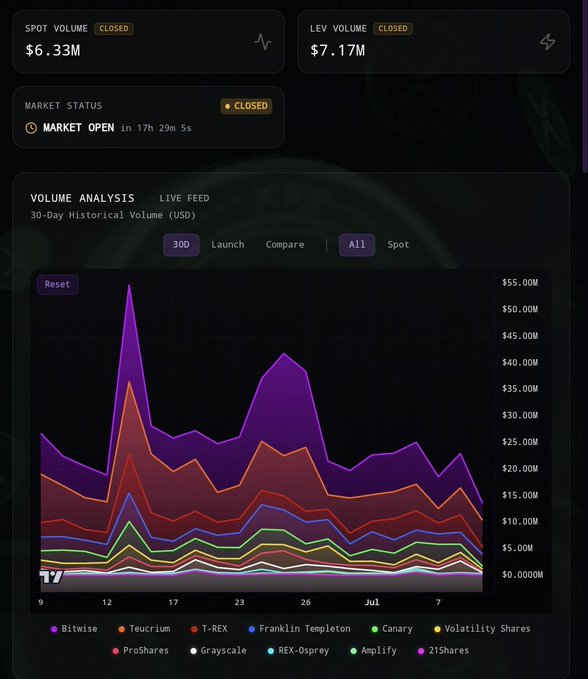588x679 pixels.
Task: Toggle Amplify series in legend
Action: click(x=373, y=650)
